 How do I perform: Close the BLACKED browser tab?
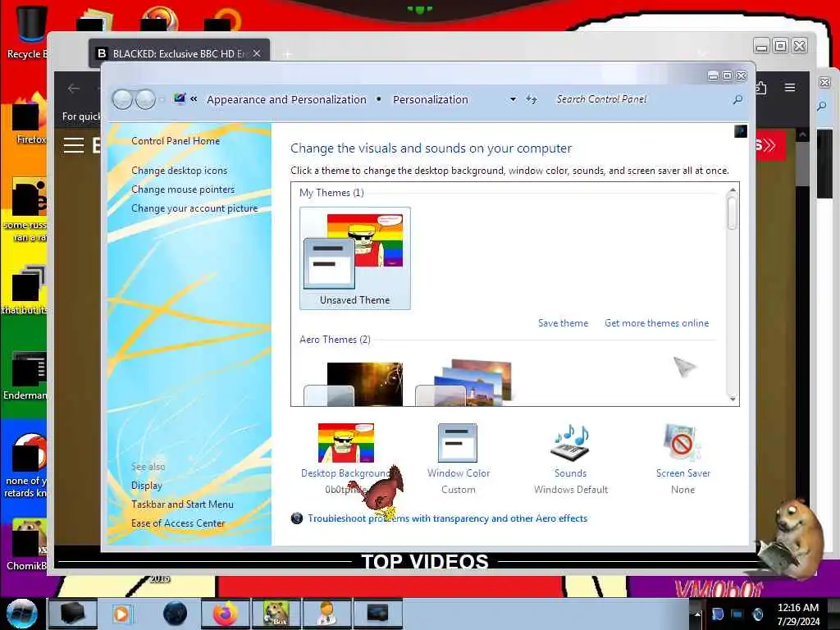point(257,53)
